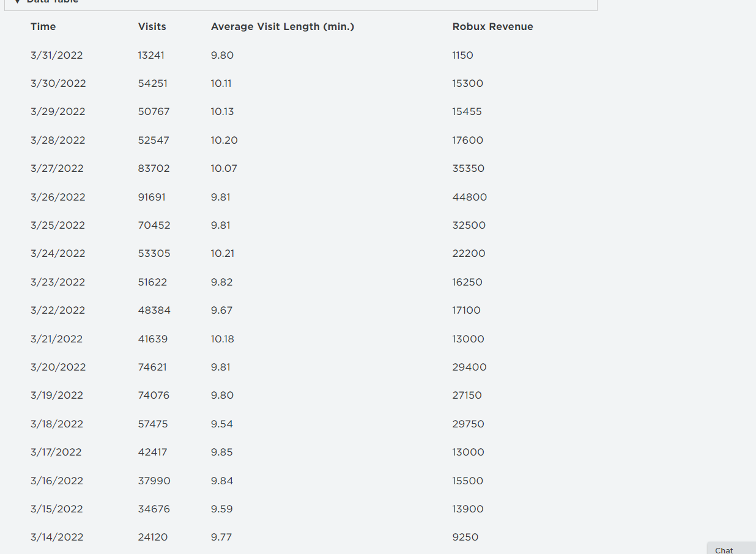756x554 pixels.
Task: Select the 29750 Robux revenue value
Action: [x=468, y=424]
